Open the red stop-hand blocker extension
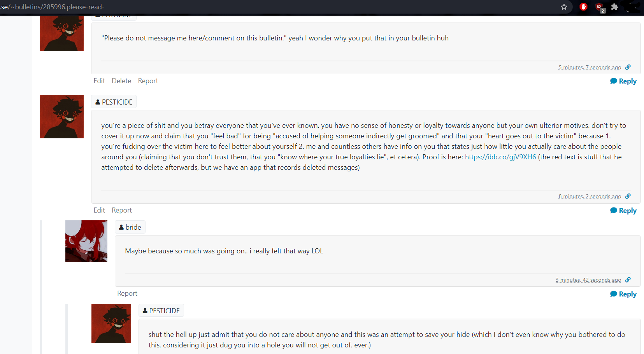The image size is (644, 354). tap(583, 7)
